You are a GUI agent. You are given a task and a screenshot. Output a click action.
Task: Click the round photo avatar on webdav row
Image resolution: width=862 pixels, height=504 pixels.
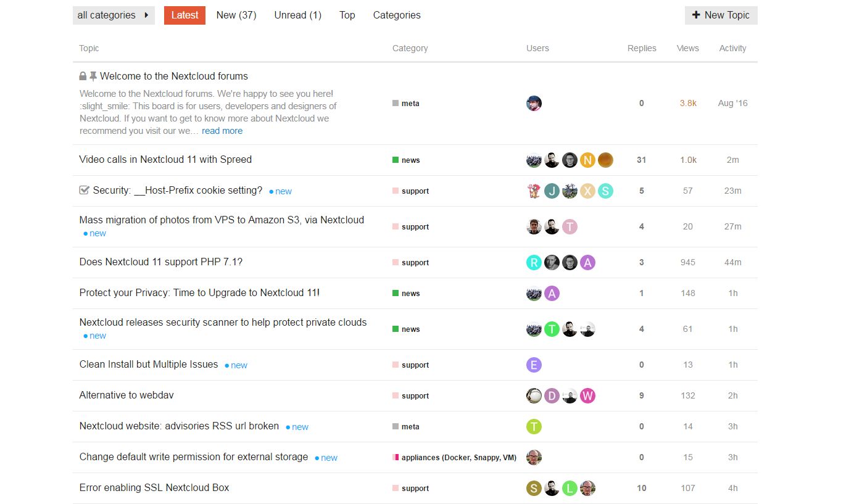click(534, 396)
